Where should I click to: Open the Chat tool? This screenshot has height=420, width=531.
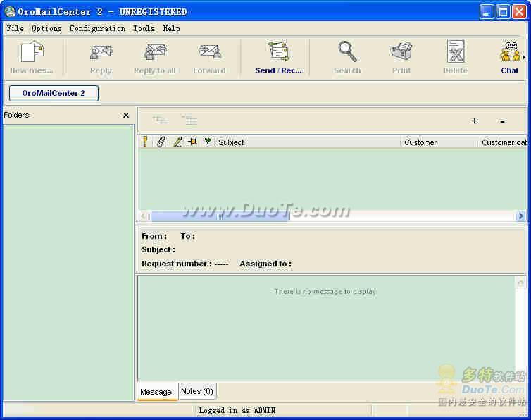click(510, 51)
